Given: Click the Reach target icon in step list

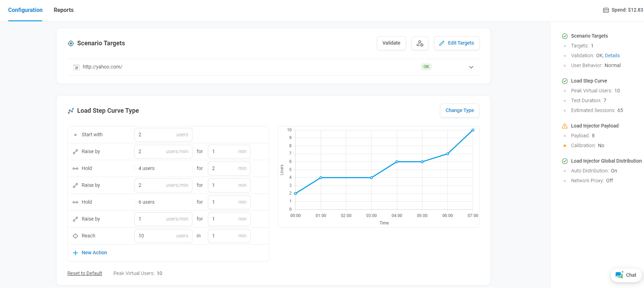Looking at the screenshot, I should [75, 236].
